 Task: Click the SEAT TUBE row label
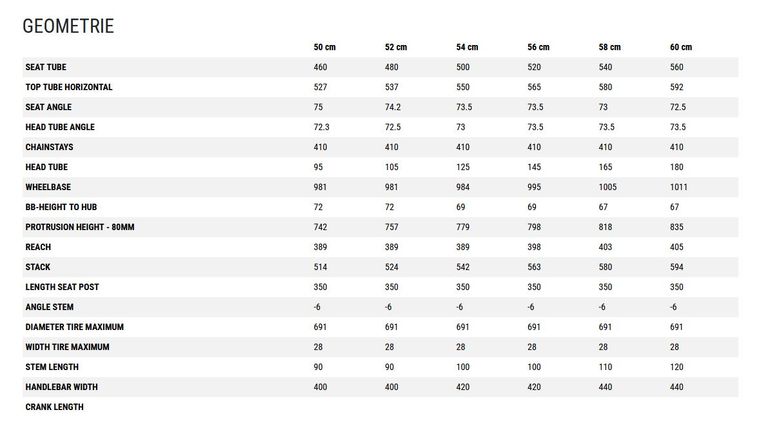pyautogui.click(x=46, y=67)
